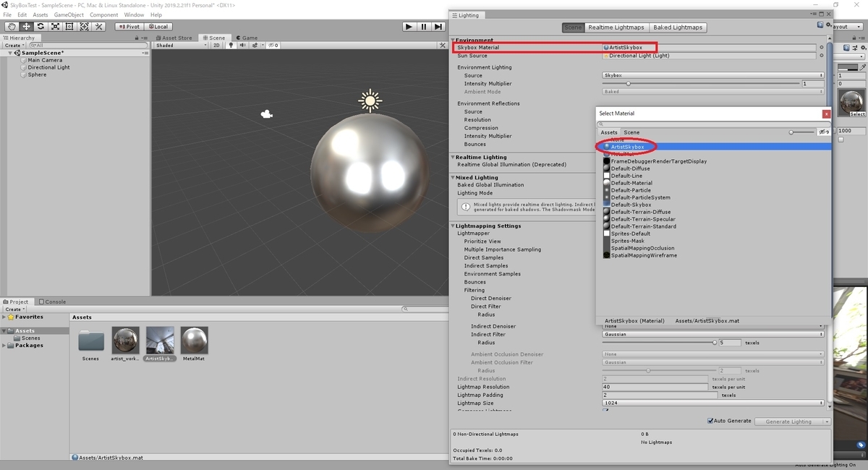
Task: Choose Default-Skybox in material list
Action: pyautogui.click(x=631, y=205)
